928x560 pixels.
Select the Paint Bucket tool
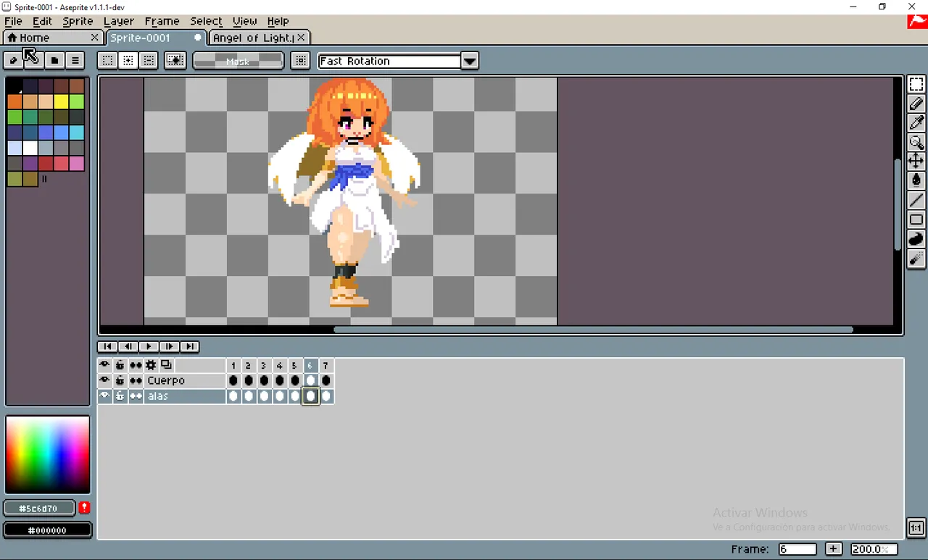916,180
